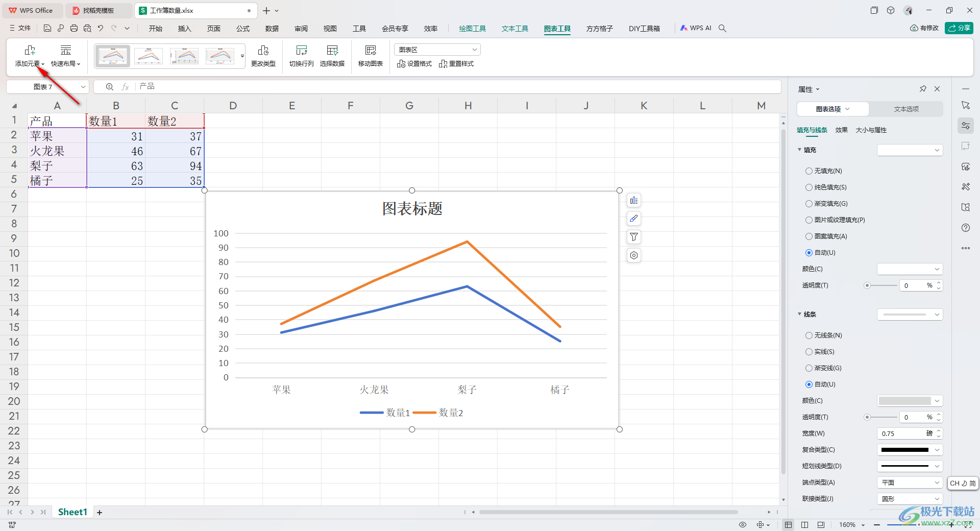Switch to Text Options (文本选项) tab
The width and height of the screenshot is (980, 531).
coord(906,109)
